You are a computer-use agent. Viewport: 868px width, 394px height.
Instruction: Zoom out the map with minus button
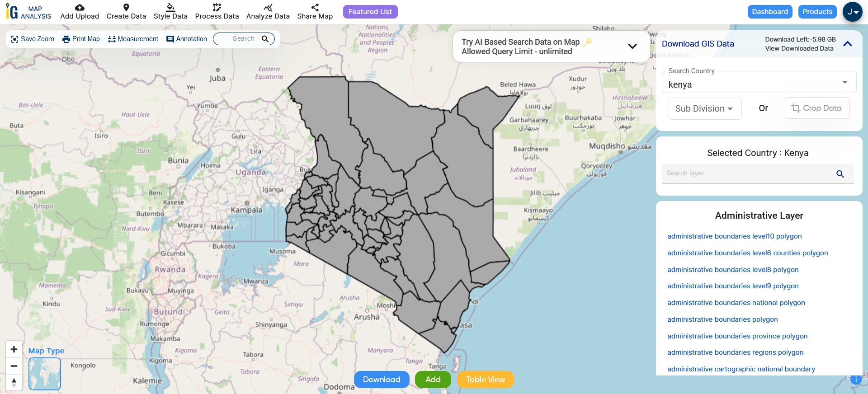click(x=14, y=366)
